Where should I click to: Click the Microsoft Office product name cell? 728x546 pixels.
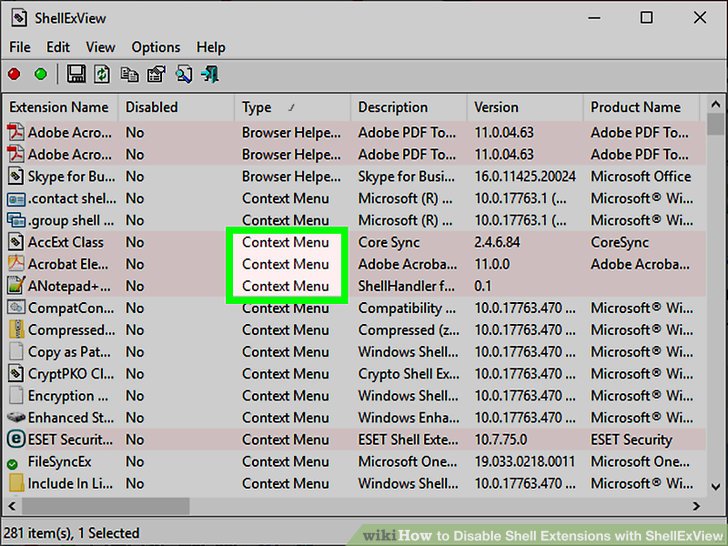click(641, 176)
